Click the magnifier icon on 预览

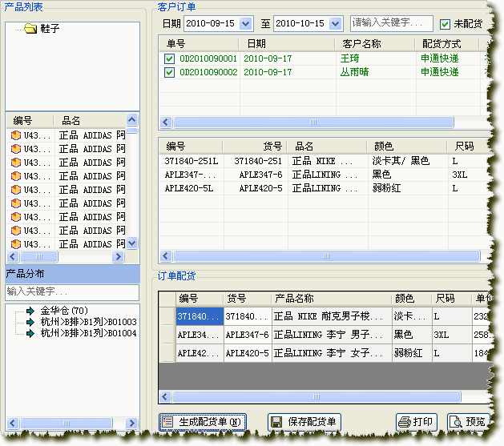(455, 422)
